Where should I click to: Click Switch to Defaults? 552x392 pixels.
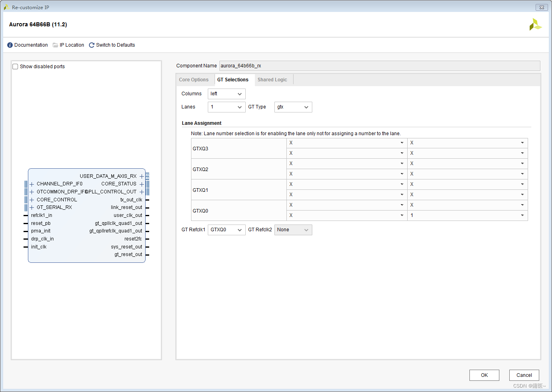116,45
